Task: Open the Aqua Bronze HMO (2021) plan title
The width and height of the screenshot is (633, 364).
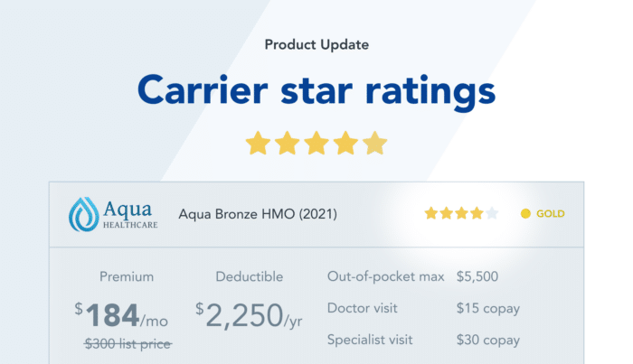Action: pos(258,214)
